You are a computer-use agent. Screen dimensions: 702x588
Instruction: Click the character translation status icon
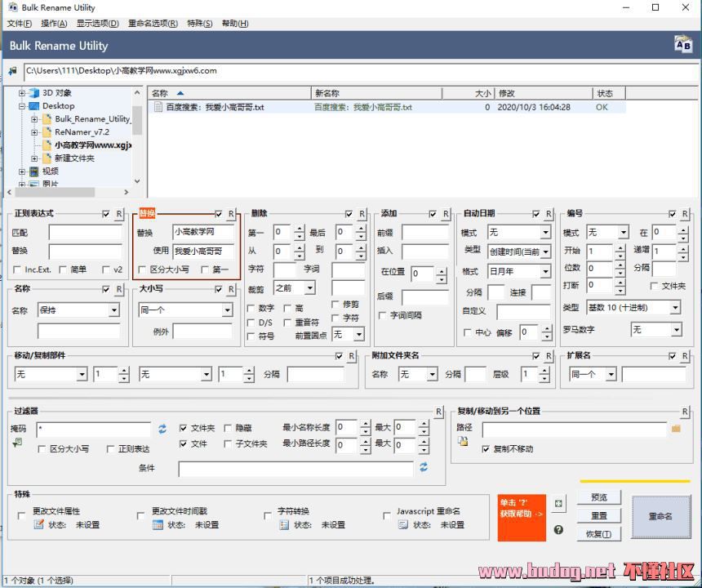point(284,524)
